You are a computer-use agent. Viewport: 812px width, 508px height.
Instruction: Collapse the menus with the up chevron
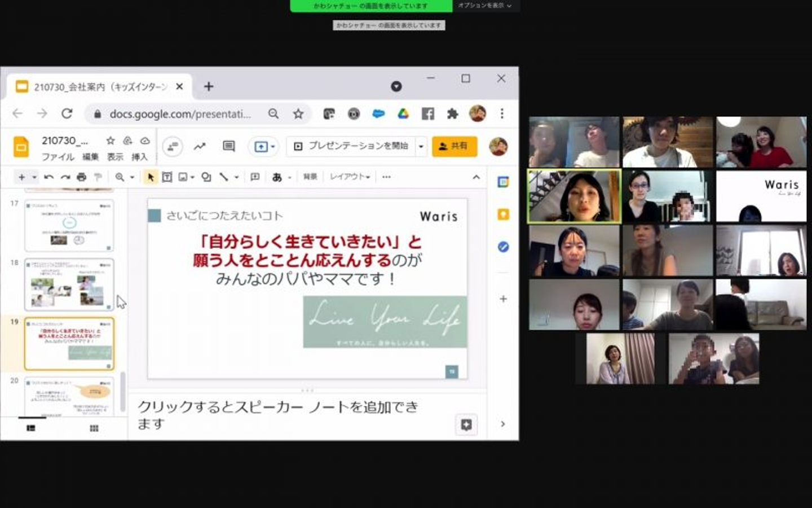[476, 177]
